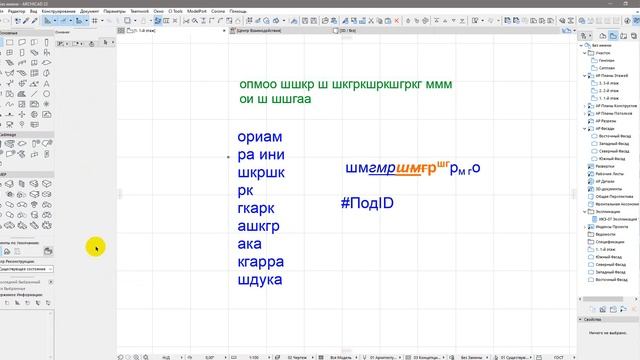Click the 1:100 scale button
This screenshot has width=640, height=360.
click(254, 357)
